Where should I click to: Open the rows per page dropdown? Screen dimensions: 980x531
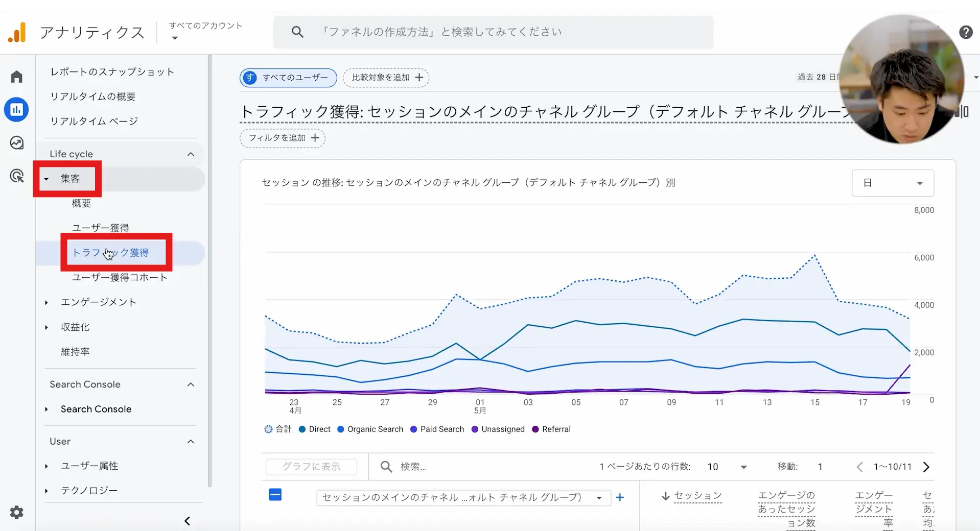coord(727,467)
